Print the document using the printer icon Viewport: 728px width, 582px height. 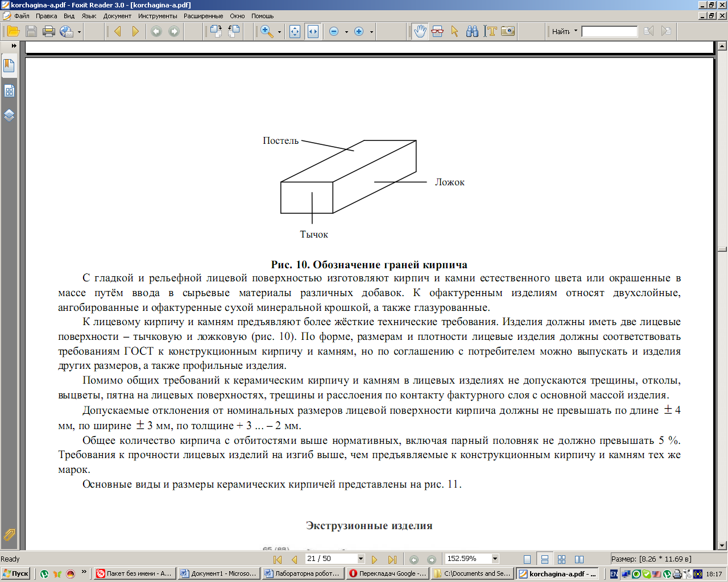tap(49, 31)
